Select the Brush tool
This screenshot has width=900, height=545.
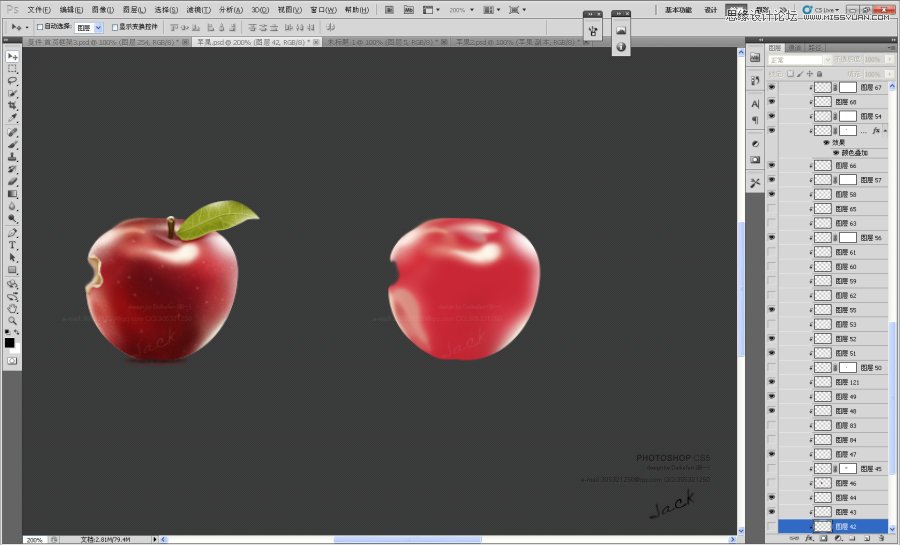[12, 145]
